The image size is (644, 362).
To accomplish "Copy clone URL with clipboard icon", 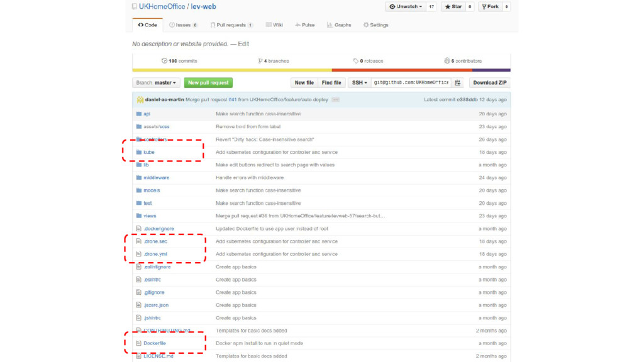I will point(458,82).
